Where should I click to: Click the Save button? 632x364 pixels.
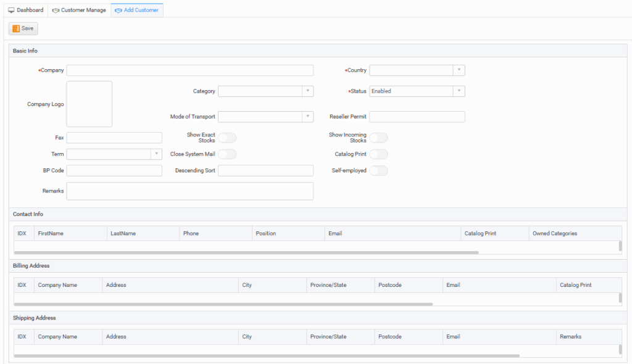click(x=23, y=28)
